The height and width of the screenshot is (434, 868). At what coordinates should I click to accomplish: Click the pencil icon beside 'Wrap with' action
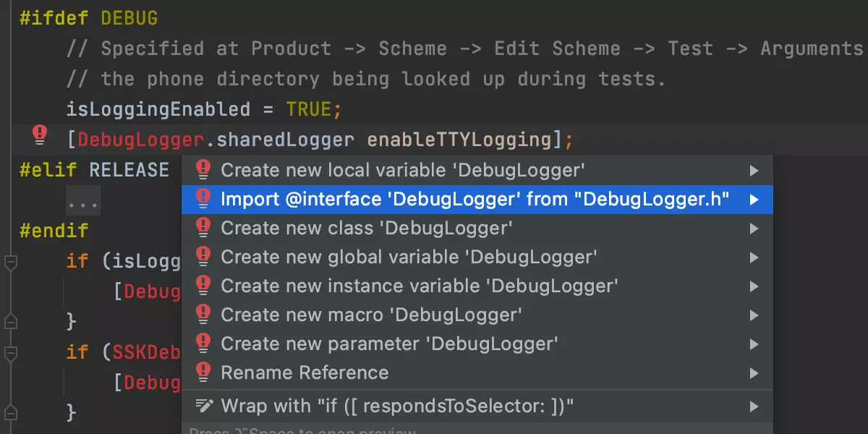click(203, 406)
